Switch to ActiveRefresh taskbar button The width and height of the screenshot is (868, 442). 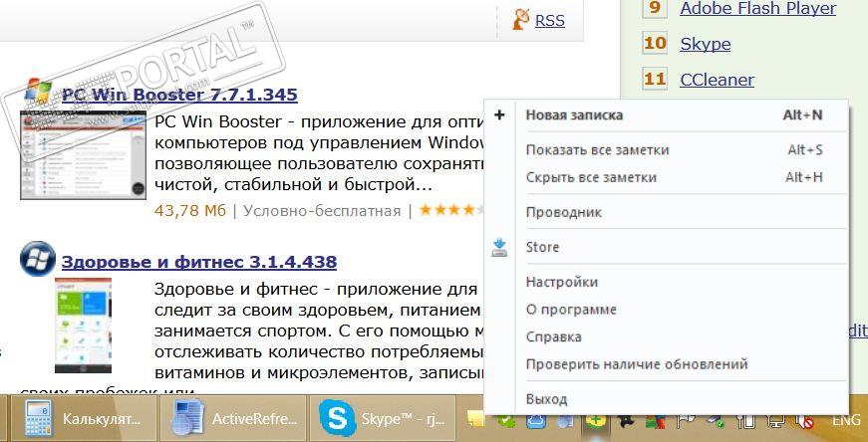(x=233, y=418)
